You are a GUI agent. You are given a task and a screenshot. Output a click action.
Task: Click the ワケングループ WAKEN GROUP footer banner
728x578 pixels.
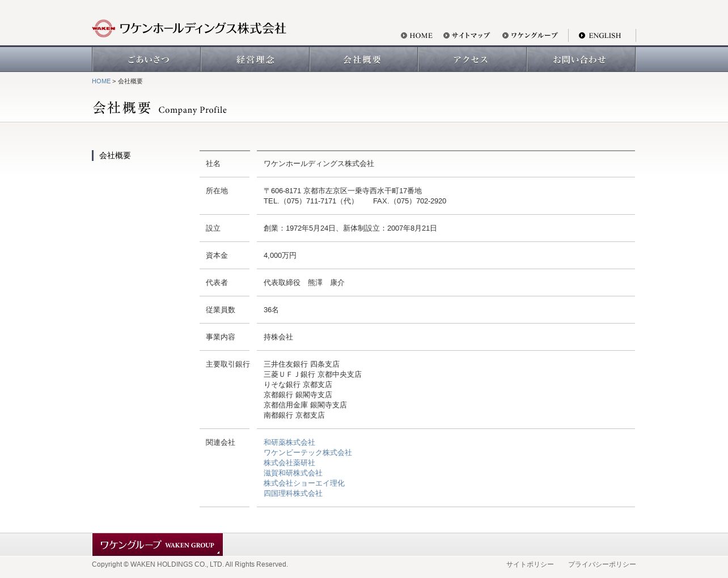pos(158,545)
